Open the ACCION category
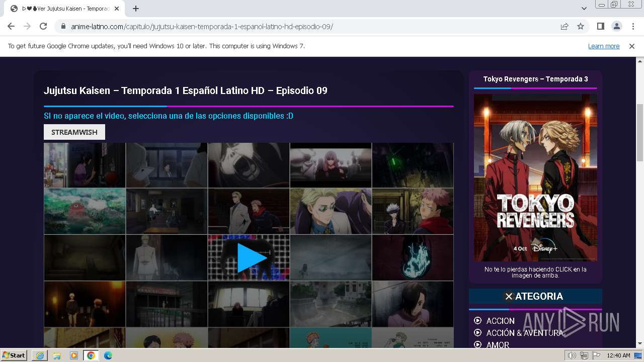The image size is (644, 362). 500,321
